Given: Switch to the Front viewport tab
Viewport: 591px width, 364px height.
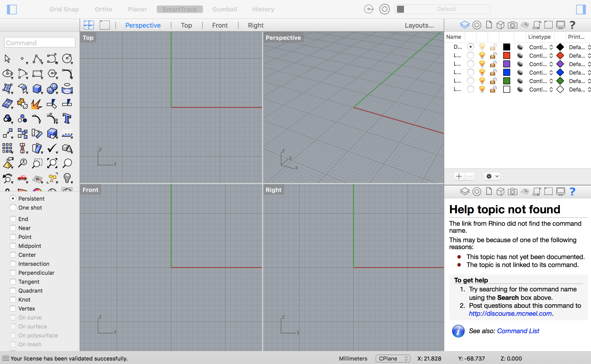Looking at the screenshot, I should pos(220,25).
